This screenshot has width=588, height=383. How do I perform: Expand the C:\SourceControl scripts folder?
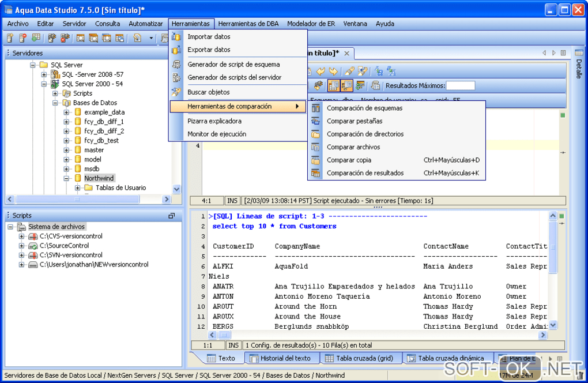pyautogui.click(x=22, y=246)
